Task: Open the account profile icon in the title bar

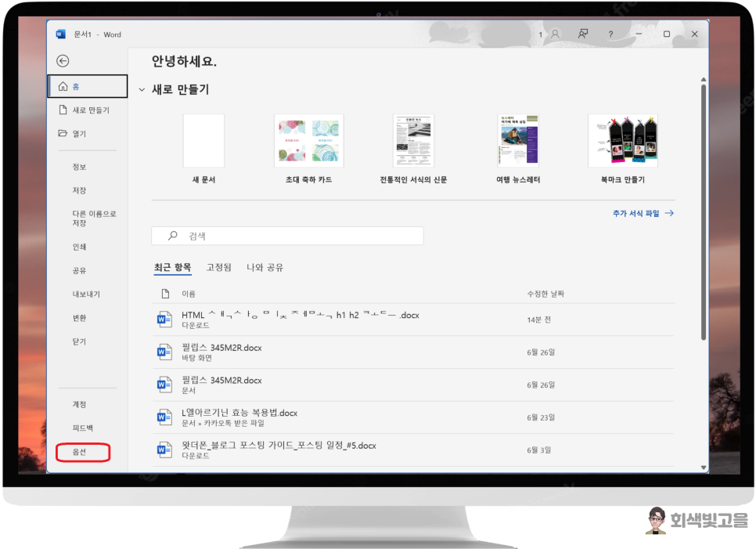Action: click(555, 34)
